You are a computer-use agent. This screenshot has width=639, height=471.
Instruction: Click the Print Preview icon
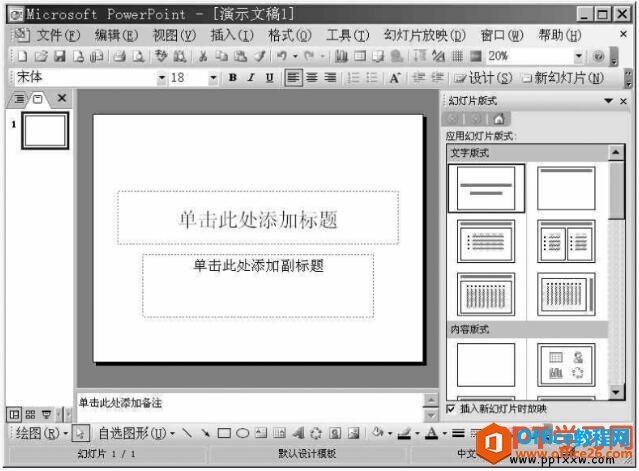point(139,56)
